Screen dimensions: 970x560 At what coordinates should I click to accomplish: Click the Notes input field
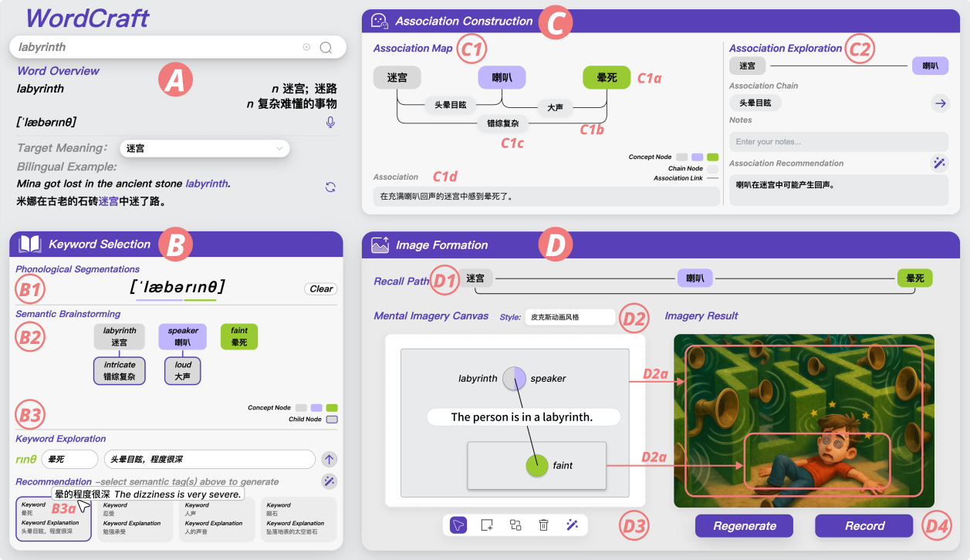838,142
